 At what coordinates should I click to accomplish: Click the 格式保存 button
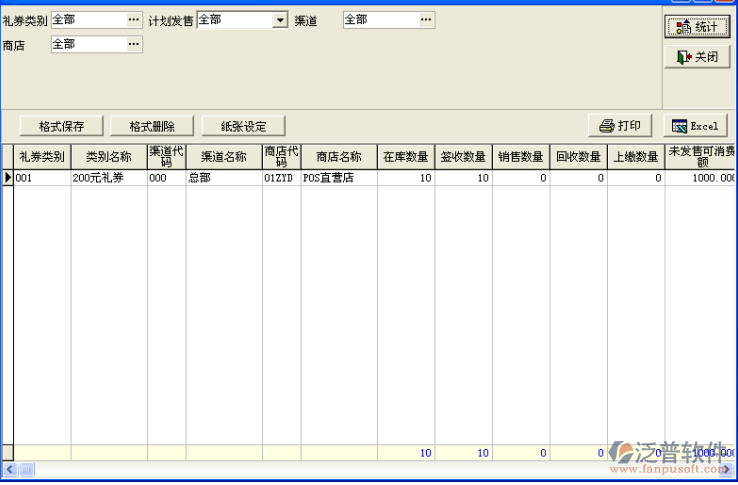coord(61,126)
